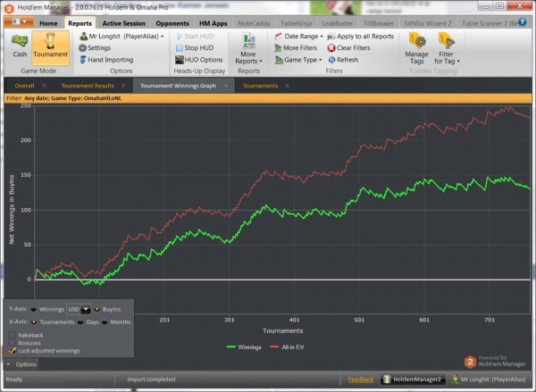Open the Feedback link
The height and width of the screenshot is (392, 536).
coord(361,379)
